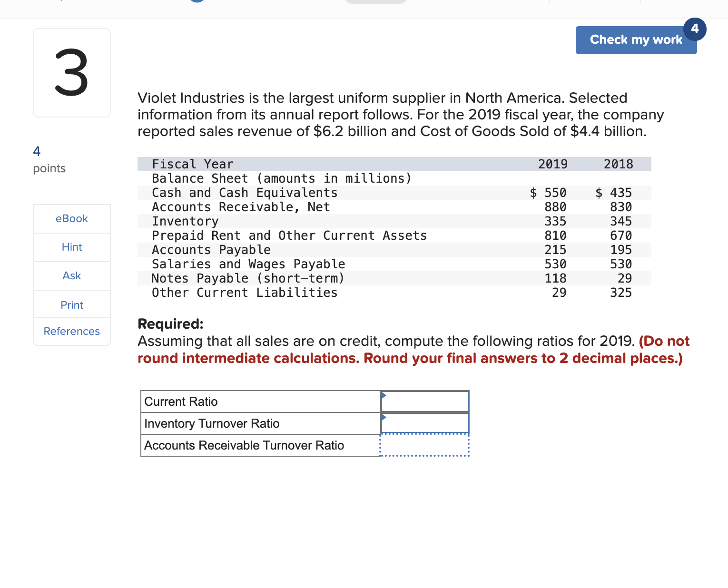The height and width of the screenshot is (588, 728).
Task: Click the Accounts Receivable Turnover Ratio field
Action: (425, 445)
